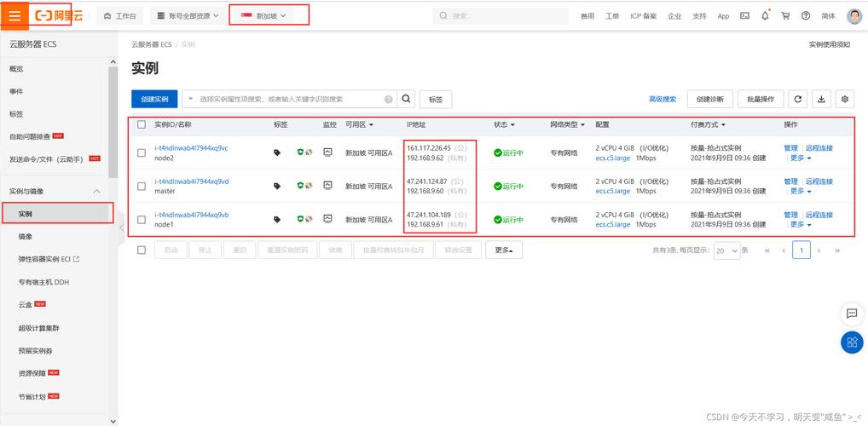
Task: Open the search attribute dropdown arrow
Action: [191, 99]
